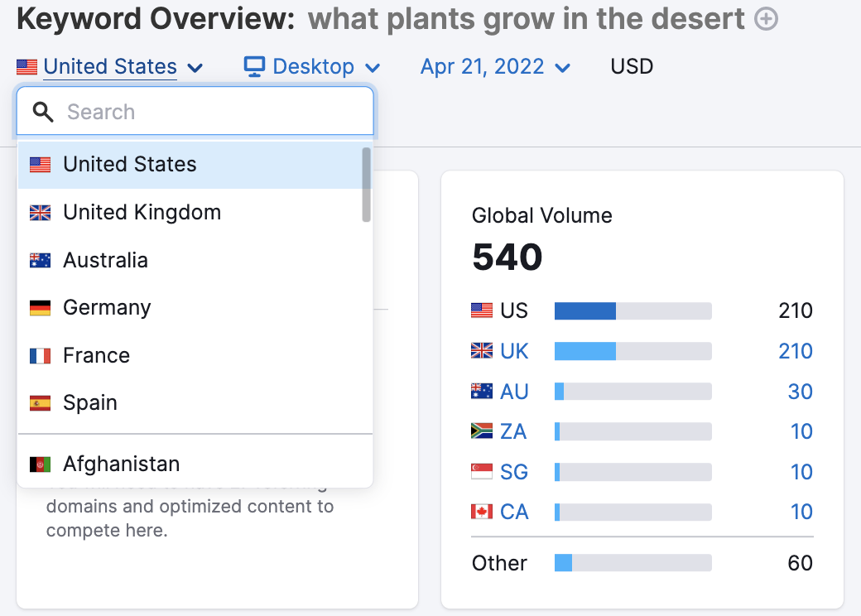Select Afghanistan from the country list
The width and height of the screenshot is (861, 616).
pyautogui.click(x=123, y=464)
